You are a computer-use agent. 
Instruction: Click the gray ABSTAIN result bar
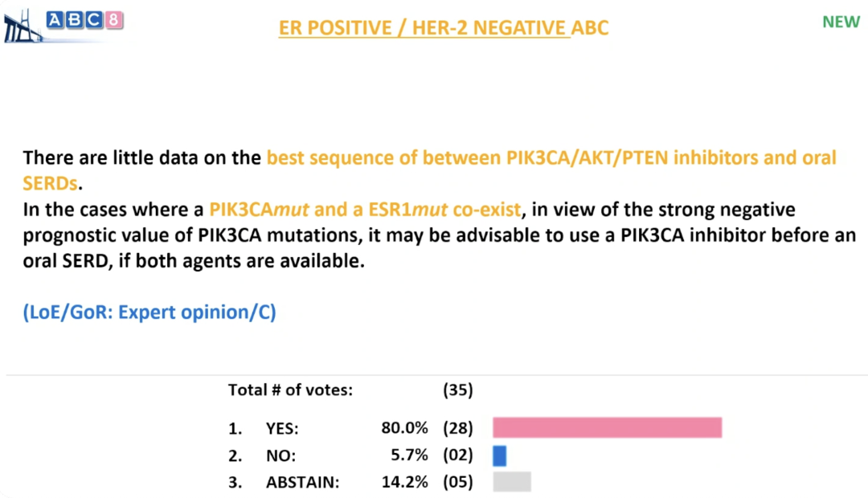(512, 482)
